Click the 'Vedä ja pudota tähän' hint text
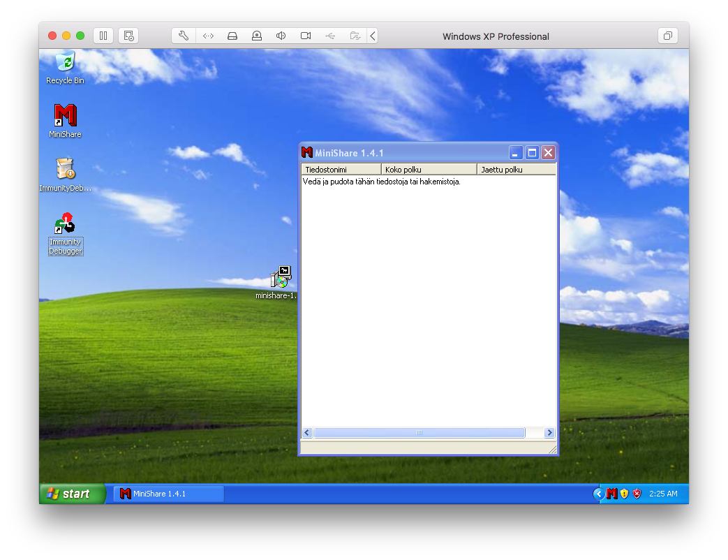 pyautogui.click(x=381, y=182)
